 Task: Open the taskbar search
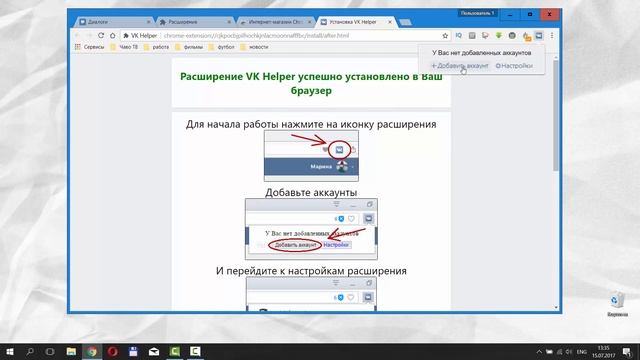click(30, 351)
